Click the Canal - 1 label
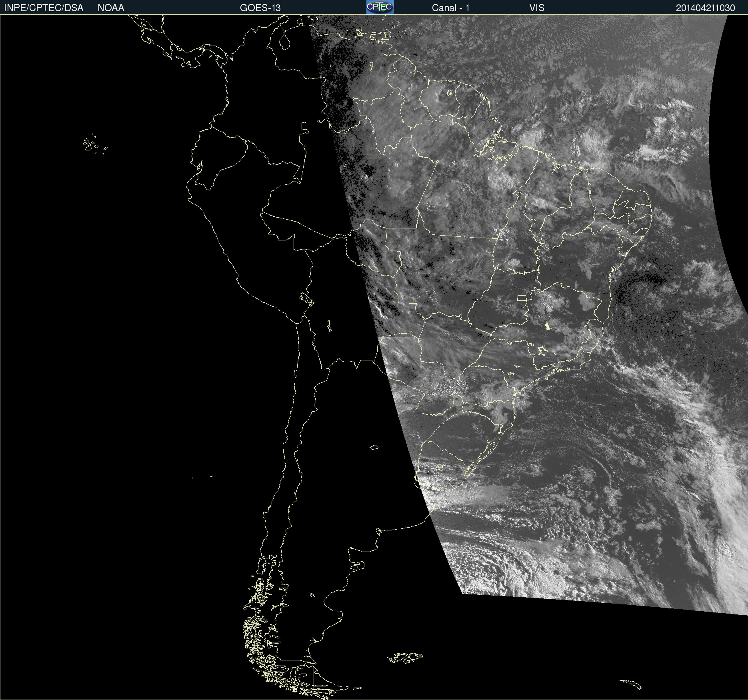The width and height of the screenshot is (748, 700). tap(451, 8)
